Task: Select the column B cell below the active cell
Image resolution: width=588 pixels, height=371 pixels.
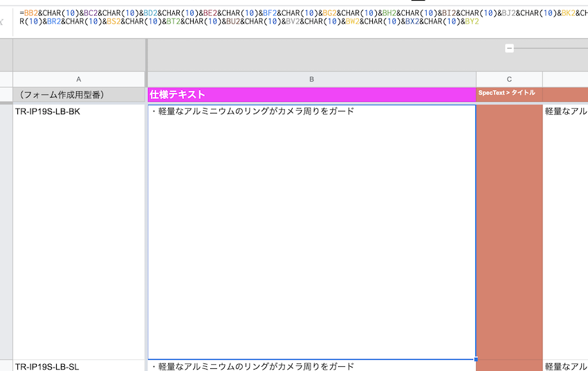Action: [311, 366]
